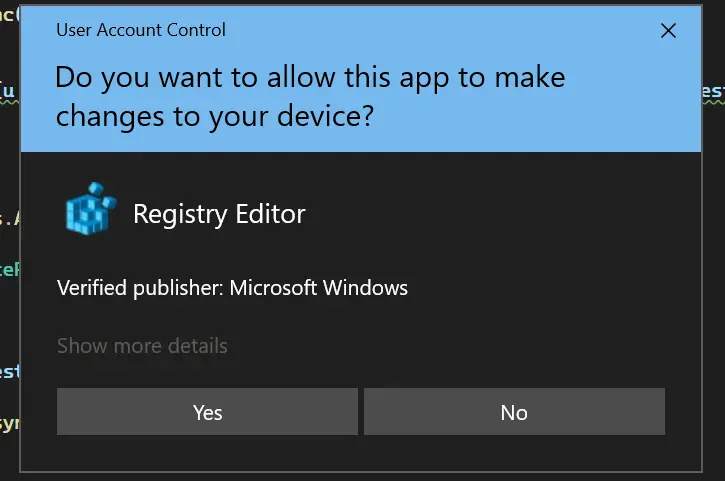725x481 pixels.
Task: Choose No to deny changes
Action: pyautogui.click(x=514, y=412)
